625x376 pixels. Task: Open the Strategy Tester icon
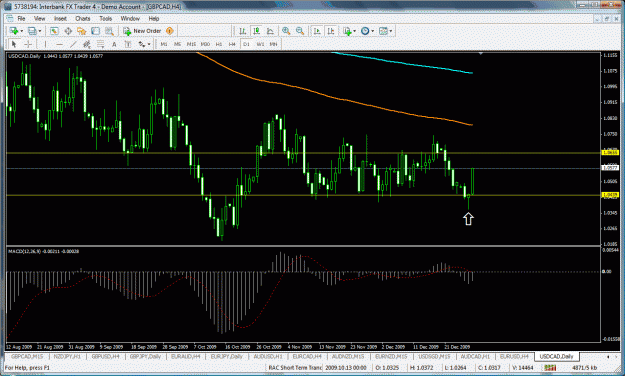(x=109, y=31)
